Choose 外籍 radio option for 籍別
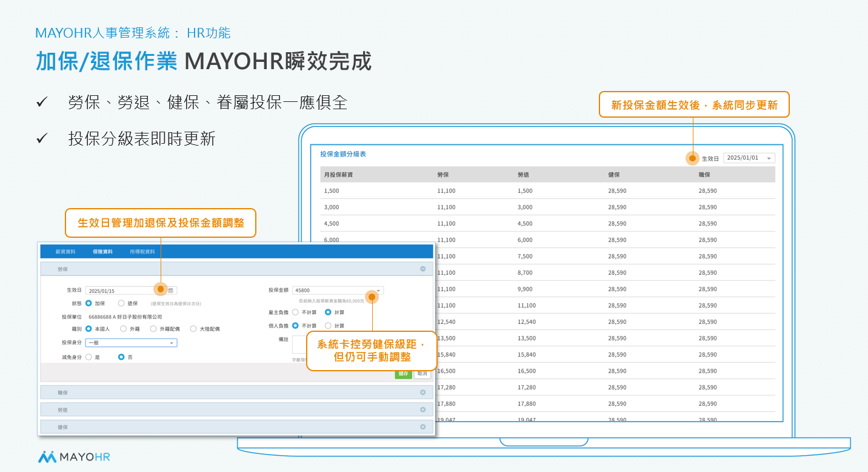 [x=123, y=329]
